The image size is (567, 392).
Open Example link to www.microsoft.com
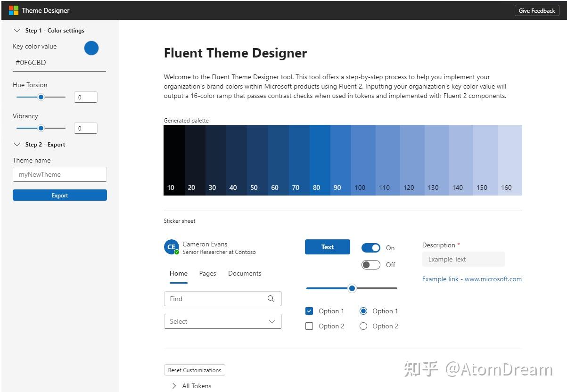472,279
